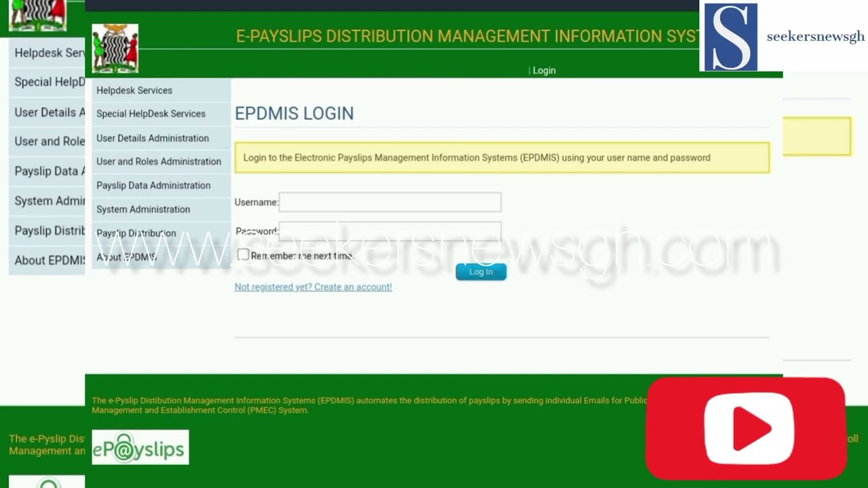Select User and Roles Administration
The height and width of the screenshot is (488, 868).
pos(159,161)
